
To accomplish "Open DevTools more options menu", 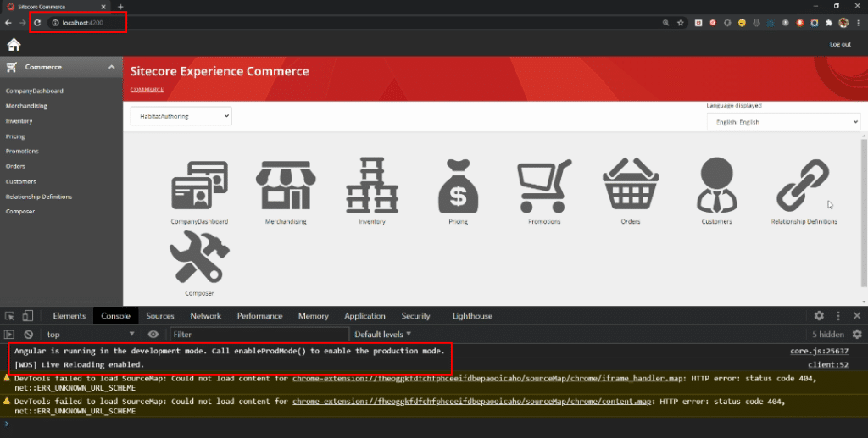I will pyautogui.click(x=838, y=316).
